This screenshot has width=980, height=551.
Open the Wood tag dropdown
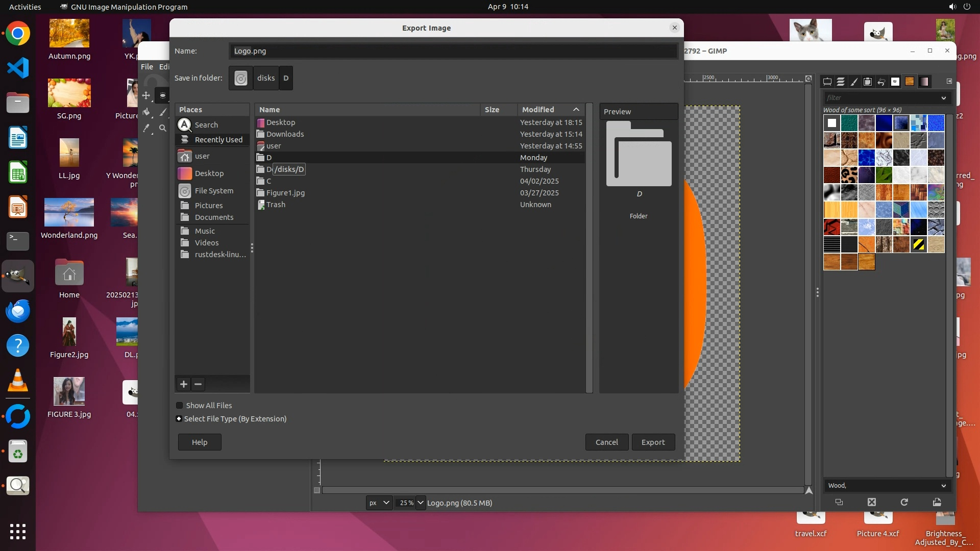tap(943, 486)
